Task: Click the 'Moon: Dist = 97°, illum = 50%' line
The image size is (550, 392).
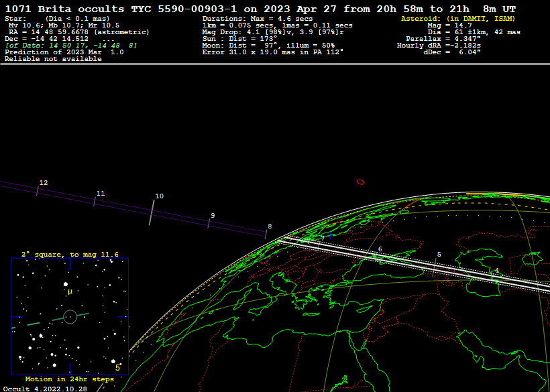Action: tap(269, 46)
